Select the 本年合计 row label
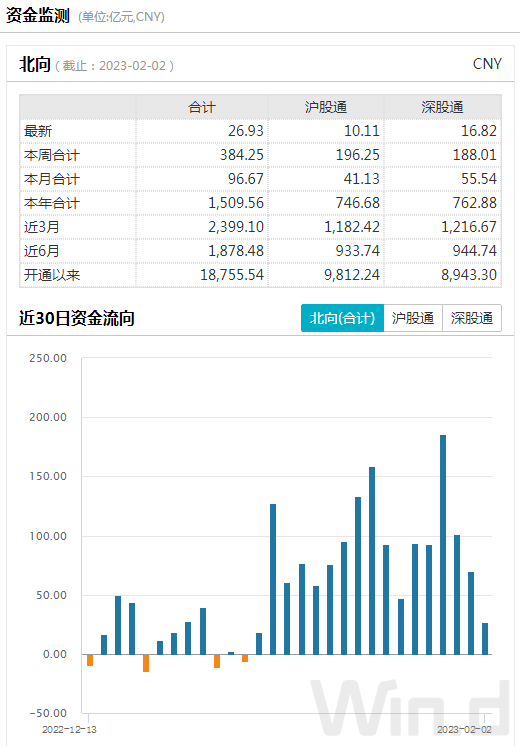Image resolution: width=520 pixels, height=746 pixels. click(x=52, y=203)
